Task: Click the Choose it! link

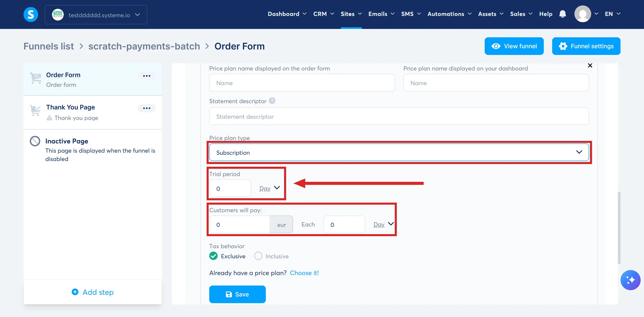Action: click(x=304, y=273)
